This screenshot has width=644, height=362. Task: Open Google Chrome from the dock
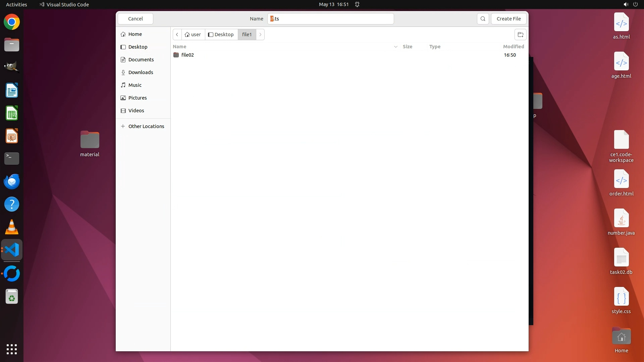[12, 22]
